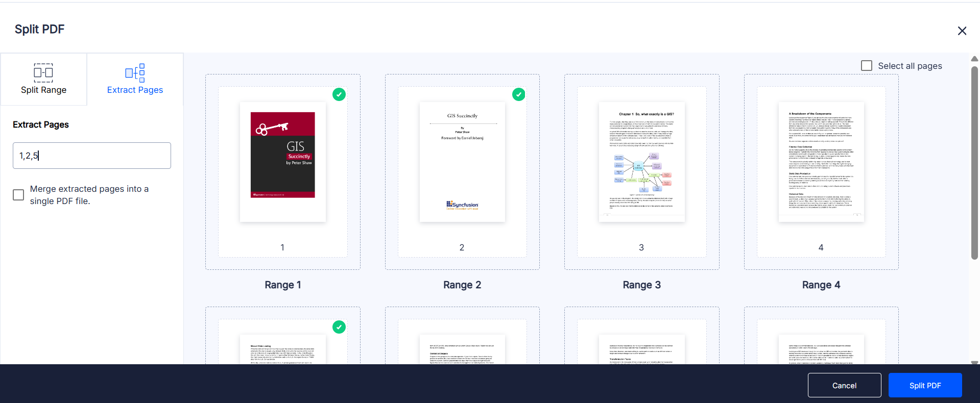Image resolution: width=980 pixels, height=403 pixels.
Task: Switch to the Split Range tab
Action: 43,79
